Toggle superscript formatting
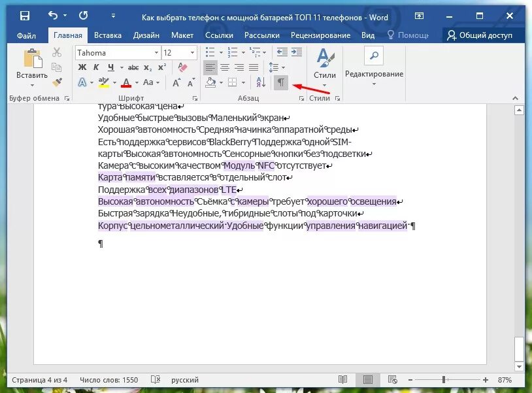This screenshot has height=393, width=532. (162, 67)
